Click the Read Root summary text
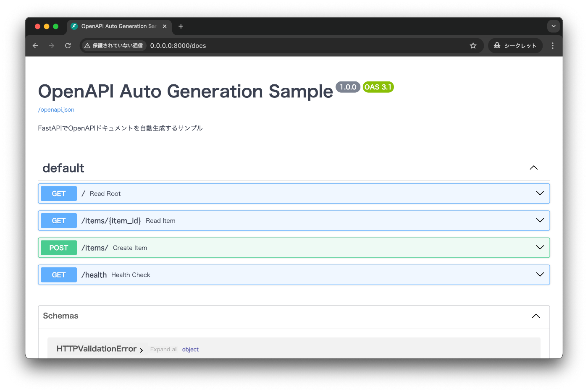 [105, 193]
